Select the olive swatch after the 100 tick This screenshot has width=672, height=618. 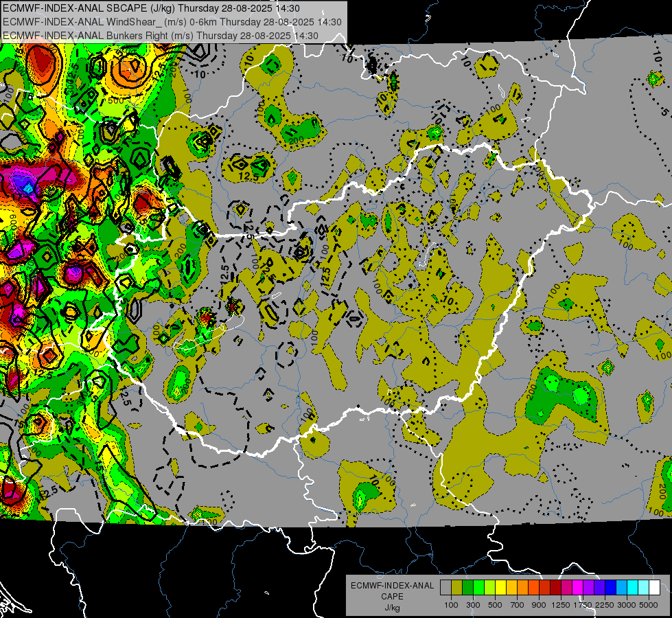pyautogui.click(x=457, y=587)
